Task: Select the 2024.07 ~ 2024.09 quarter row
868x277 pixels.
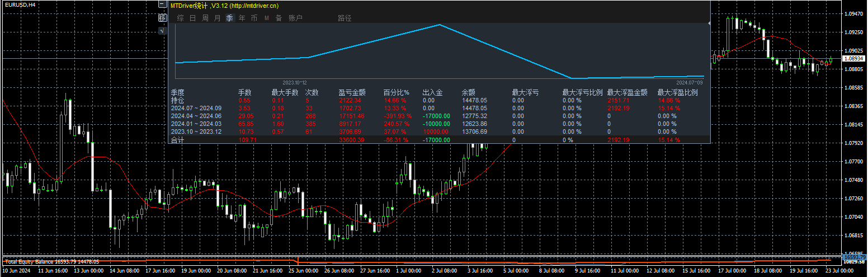Action: tap(439, 108)
